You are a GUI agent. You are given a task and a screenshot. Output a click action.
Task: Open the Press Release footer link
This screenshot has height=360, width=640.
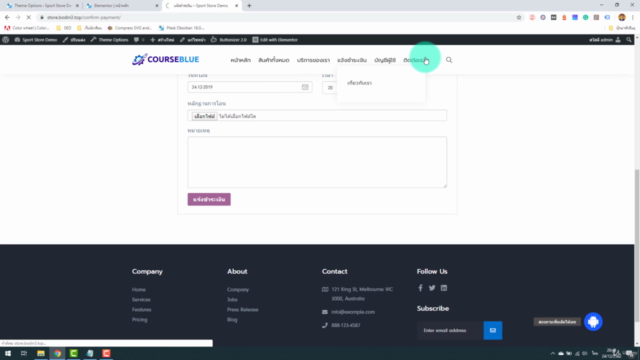click(243, 309)
